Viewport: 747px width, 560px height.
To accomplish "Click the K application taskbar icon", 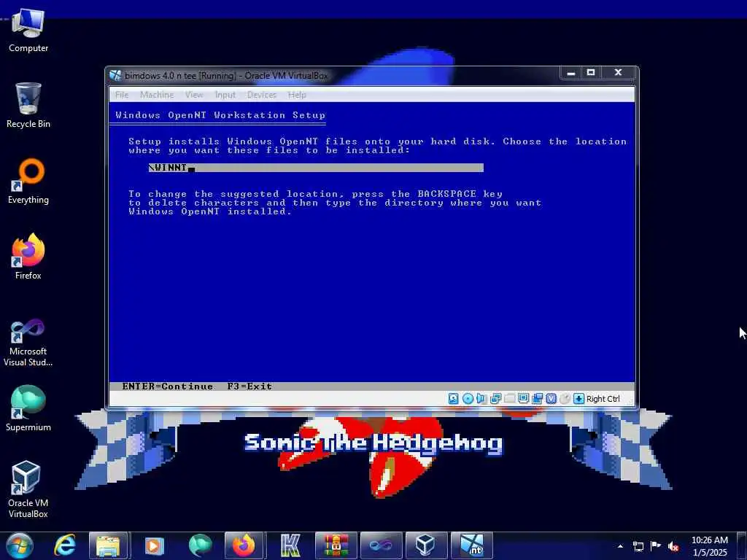I will tap(290, 545).
